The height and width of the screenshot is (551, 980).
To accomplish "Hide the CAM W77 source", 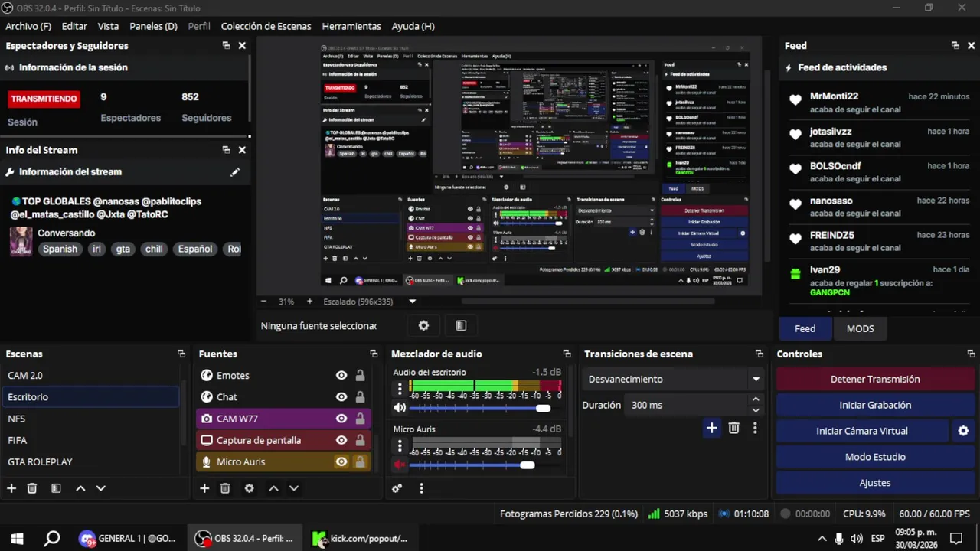I will [x=341, y=419].
